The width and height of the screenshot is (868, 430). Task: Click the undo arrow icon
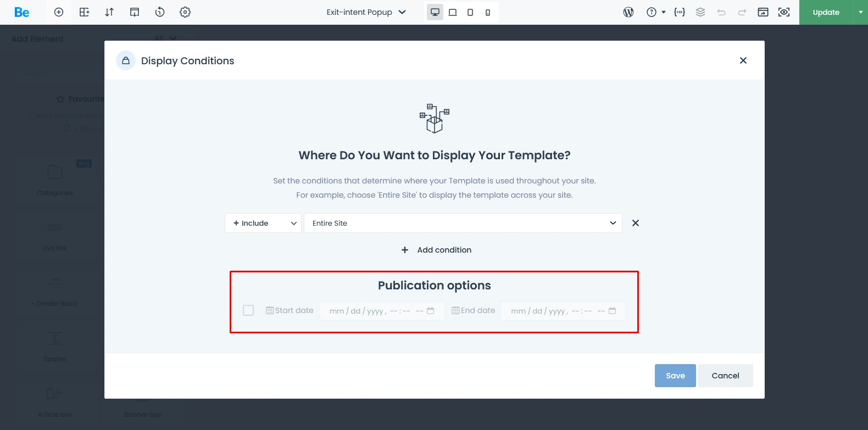[721, 12]
